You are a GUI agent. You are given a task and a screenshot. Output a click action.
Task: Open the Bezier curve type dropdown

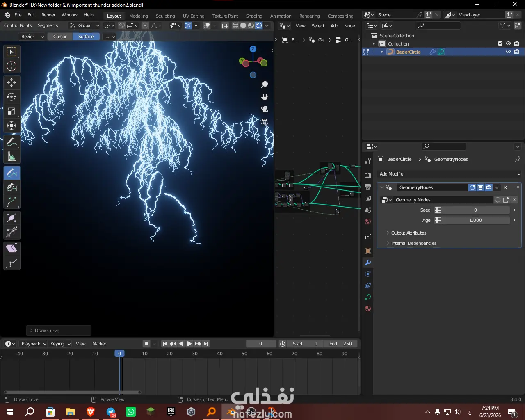32,37
